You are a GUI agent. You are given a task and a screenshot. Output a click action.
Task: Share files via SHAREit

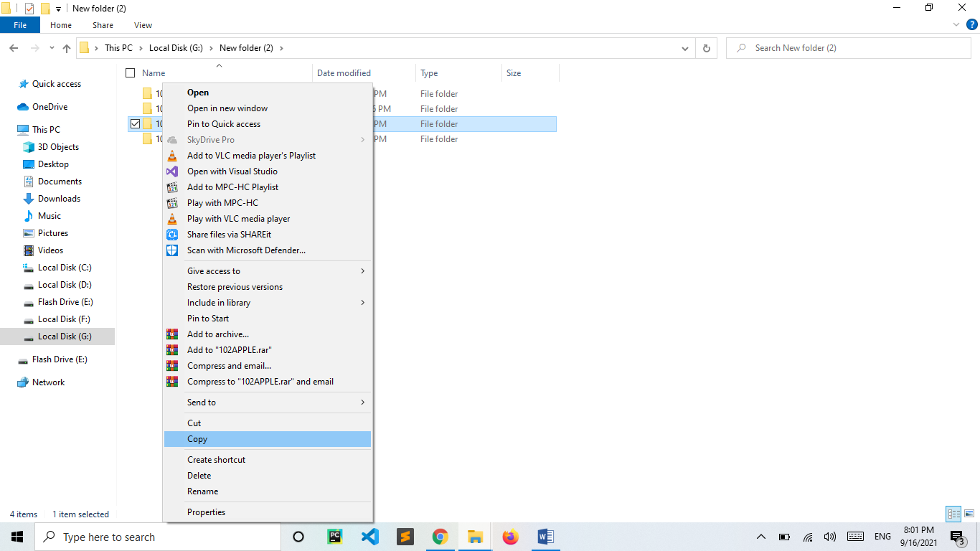pyautogui.click(x=228, y=234)
